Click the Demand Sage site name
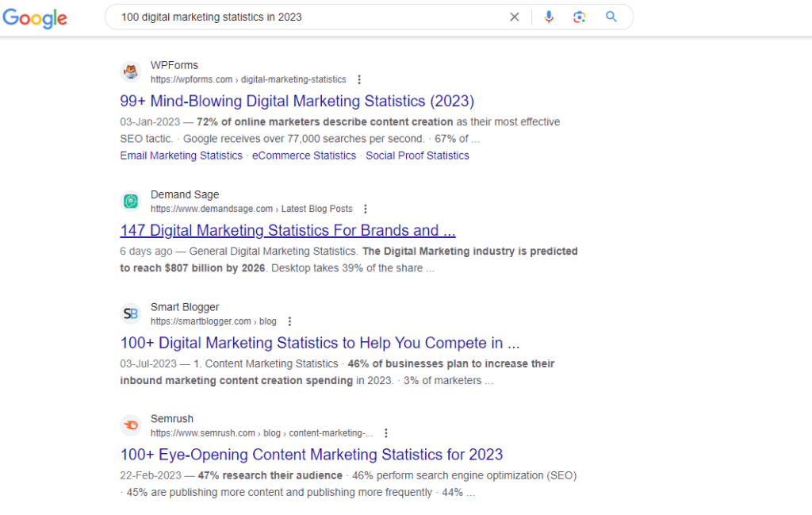The height and width of the screenshot is (515, 812). 185,194
